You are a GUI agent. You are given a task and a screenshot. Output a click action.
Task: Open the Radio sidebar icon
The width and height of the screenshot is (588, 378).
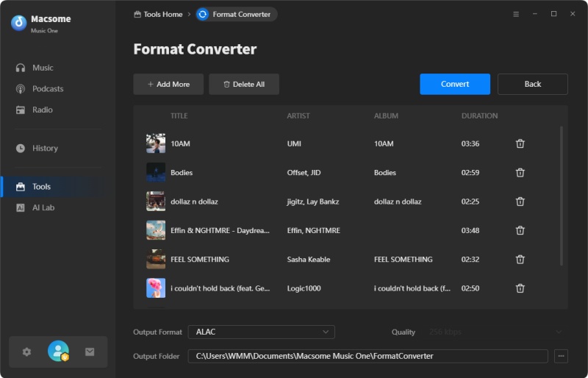21,110
